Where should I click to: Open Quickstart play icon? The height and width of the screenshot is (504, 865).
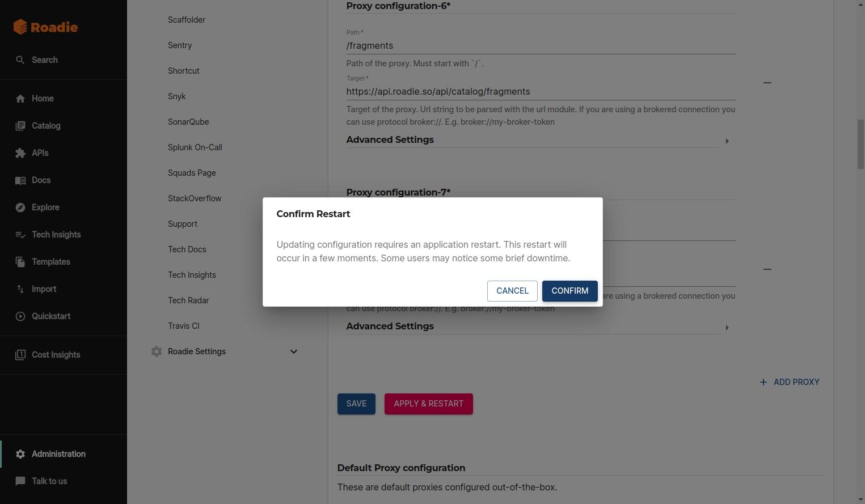coord(20,316)
